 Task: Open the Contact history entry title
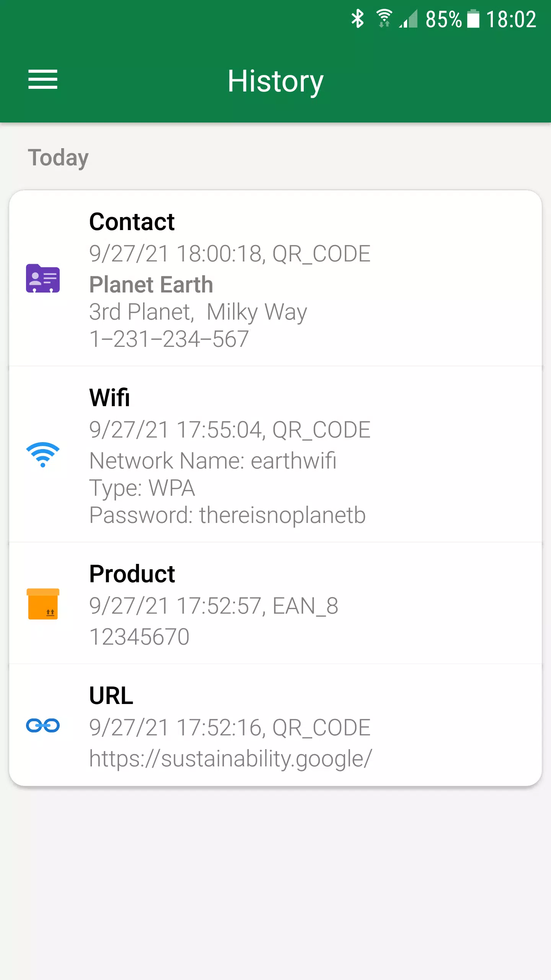132,222
